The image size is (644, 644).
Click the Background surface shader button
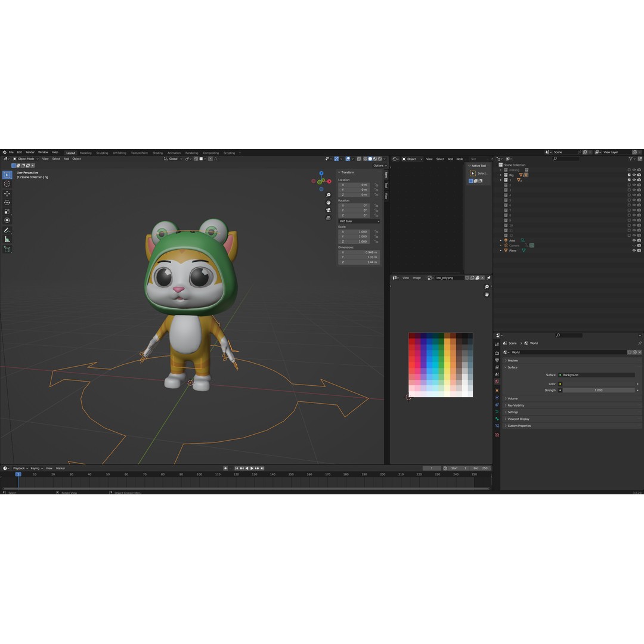[x=597, y=375]
